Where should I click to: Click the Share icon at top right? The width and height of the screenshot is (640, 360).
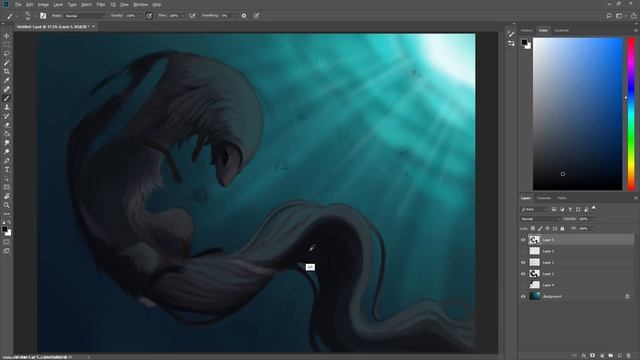coord(634,16)
